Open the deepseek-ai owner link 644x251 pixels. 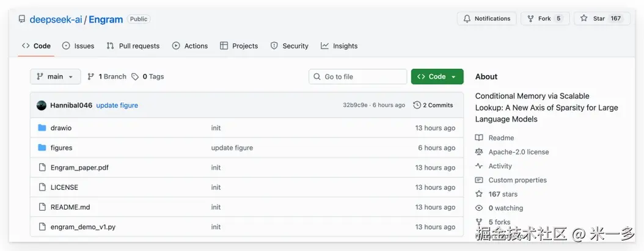click(x=56, y=20)
